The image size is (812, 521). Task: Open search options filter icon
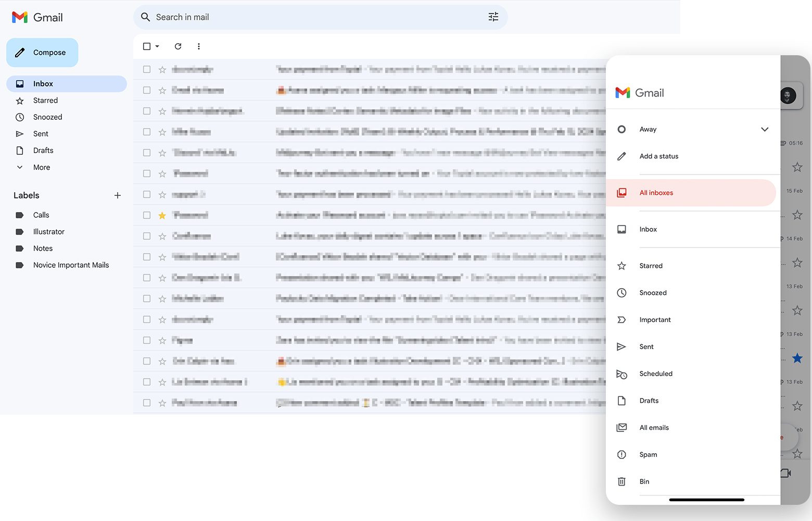coord(493,17)
